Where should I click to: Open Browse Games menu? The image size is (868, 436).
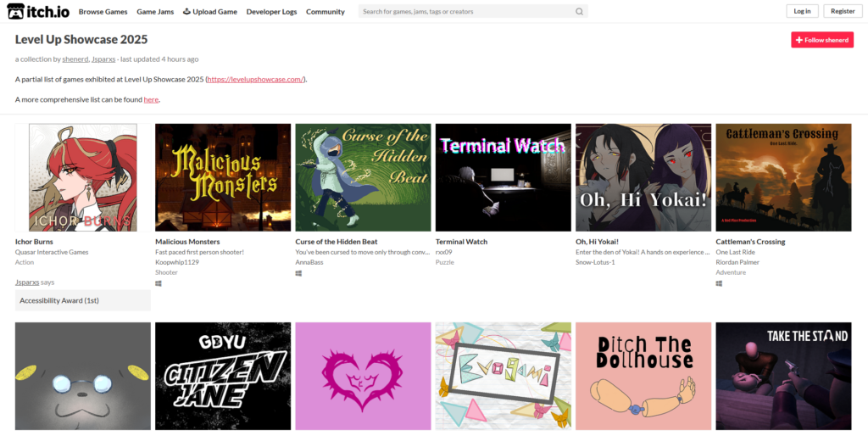pos(103,12)
